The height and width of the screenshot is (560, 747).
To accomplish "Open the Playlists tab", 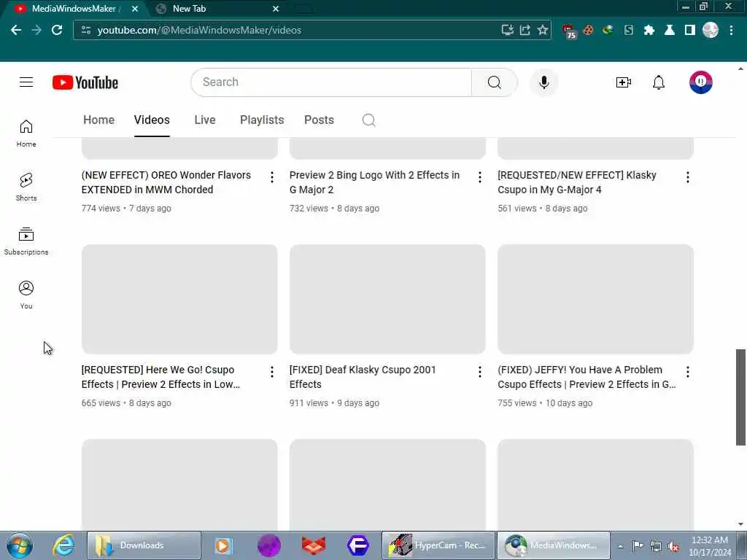I will coord(262,120).
